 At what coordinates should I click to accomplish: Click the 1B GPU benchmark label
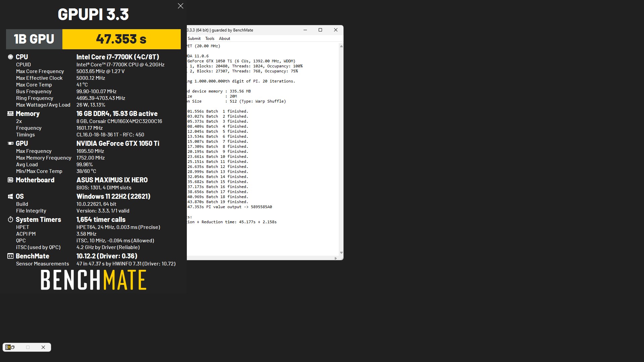click(34, 39)
